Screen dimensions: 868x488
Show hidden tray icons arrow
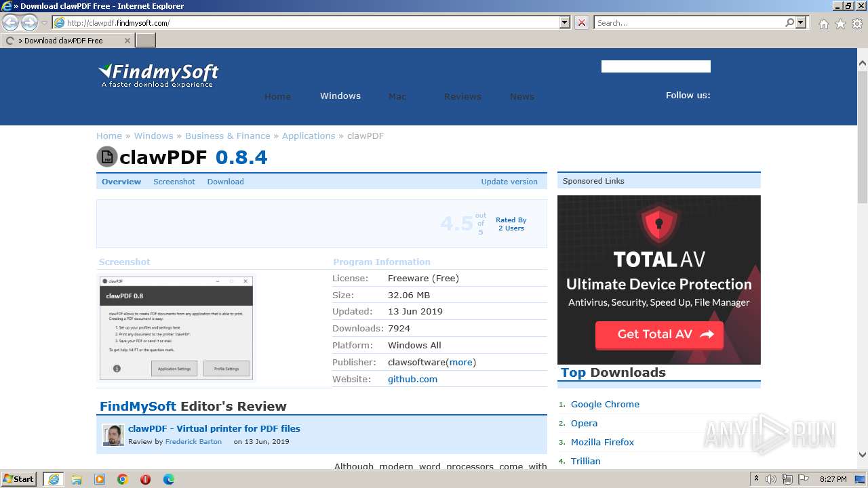757,479
